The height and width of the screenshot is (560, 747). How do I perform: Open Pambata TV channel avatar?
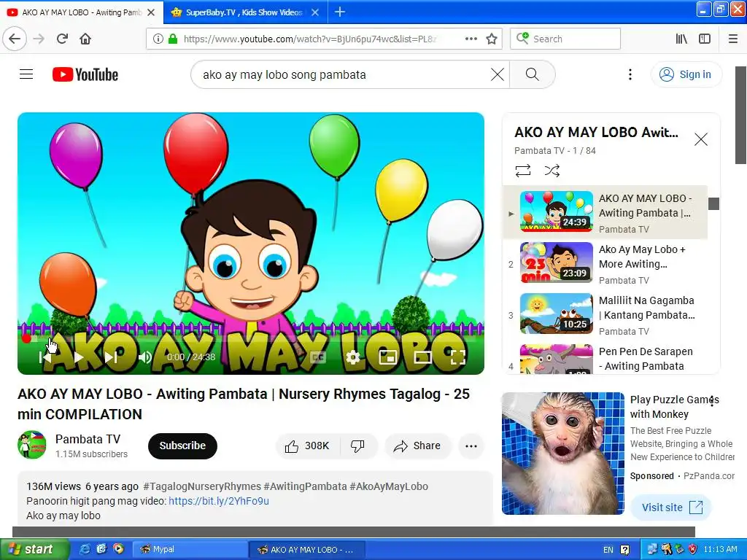(32, 445)
